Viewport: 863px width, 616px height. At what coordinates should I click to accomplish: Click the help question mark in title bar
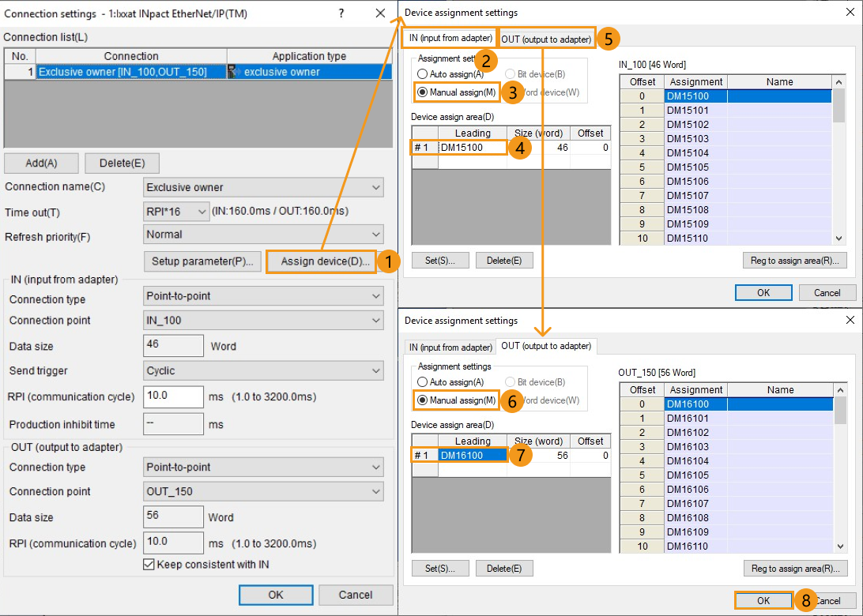pyautogui.click(x=341, y=13)
